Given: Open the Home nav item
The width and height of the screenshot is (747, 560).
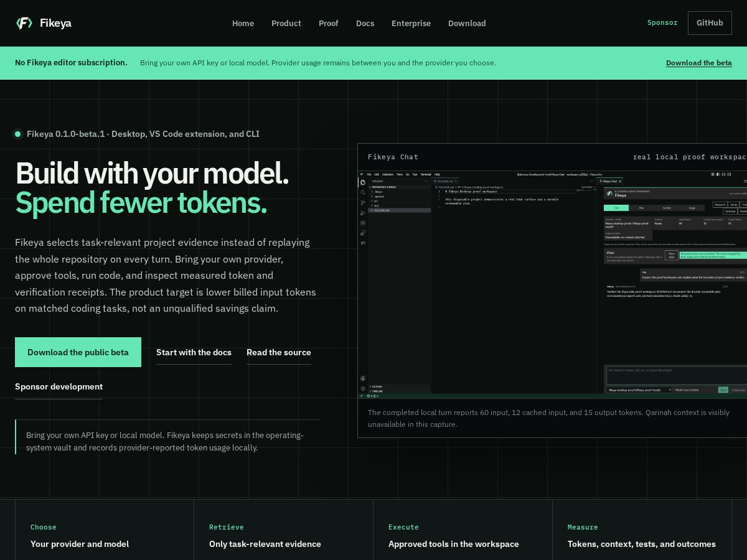Looking at the screenshot, I should click(243, 23).
